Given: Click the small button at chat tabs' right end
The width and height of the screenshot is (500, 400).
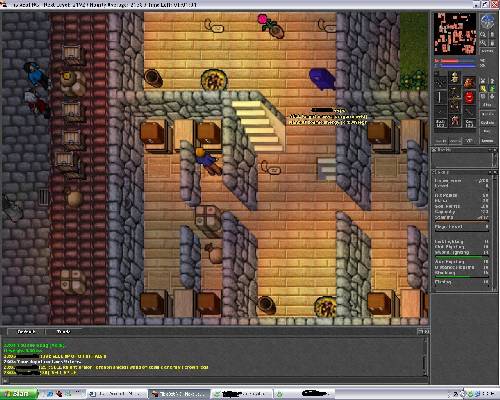Looking at the screenshot, I should pyautogui.click(x=423, y=331).
